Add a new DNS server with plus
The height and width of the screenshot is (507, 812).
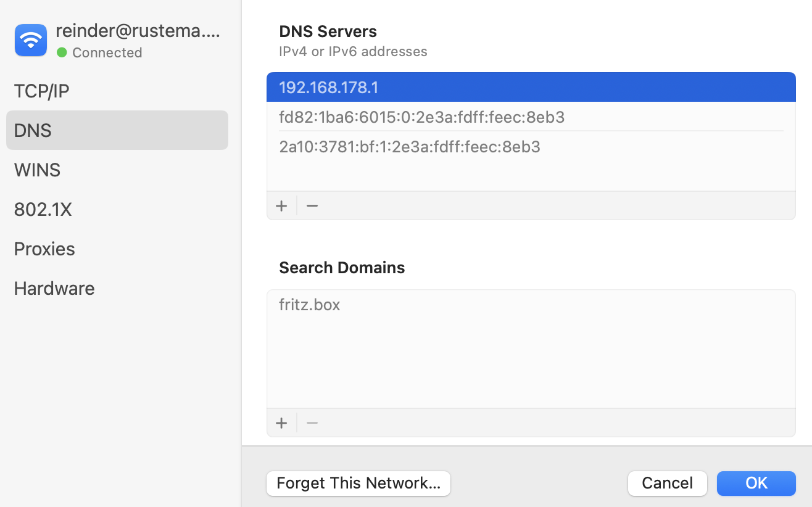coord(281,206)
